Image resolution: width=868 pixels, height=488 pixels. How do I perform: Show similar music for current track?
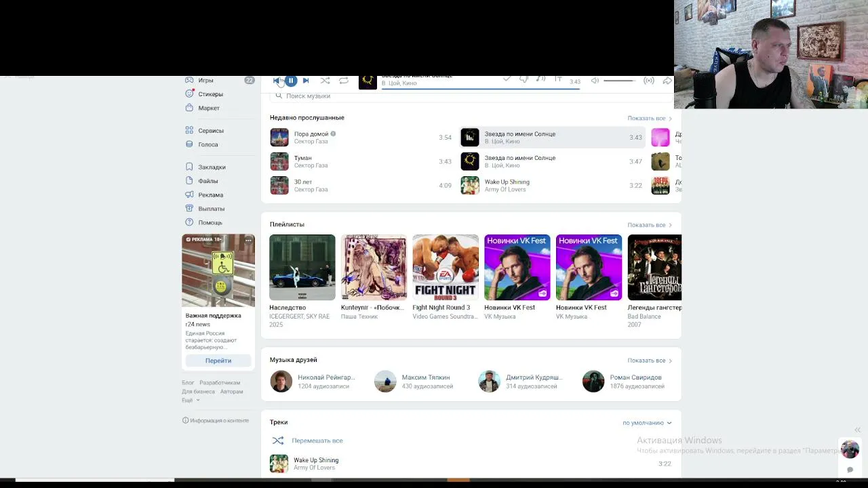[x=540, y=80]
